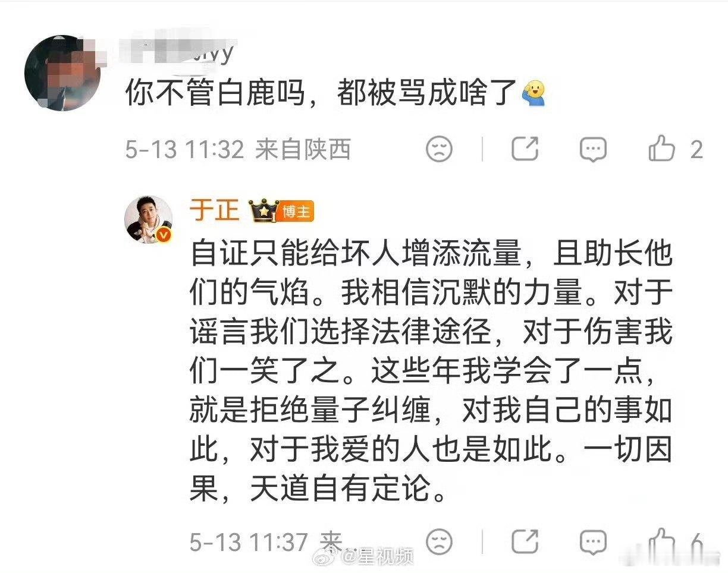Viewport: 728px width, 573px height.
Task: Tap the dislike face icon on 于正's reply
Action: coord(439,541)
